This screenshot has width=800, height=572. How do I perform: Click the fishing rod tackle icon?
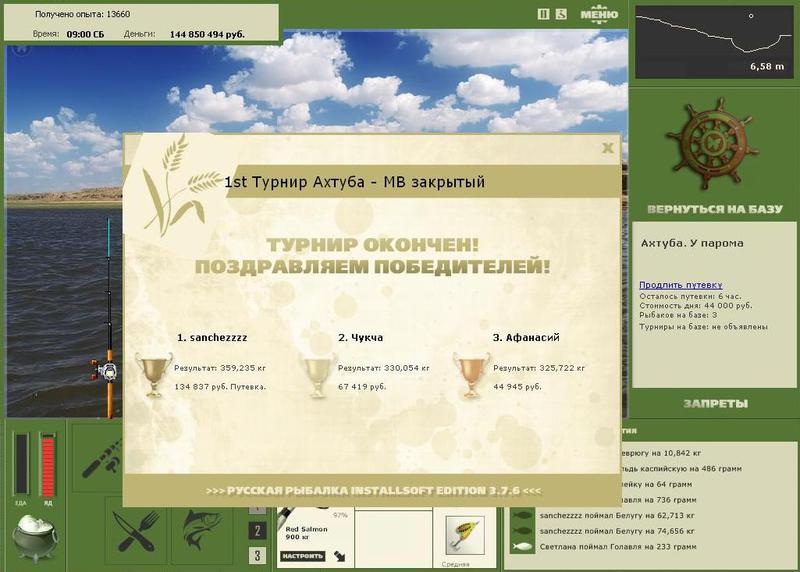pos(101,458)
